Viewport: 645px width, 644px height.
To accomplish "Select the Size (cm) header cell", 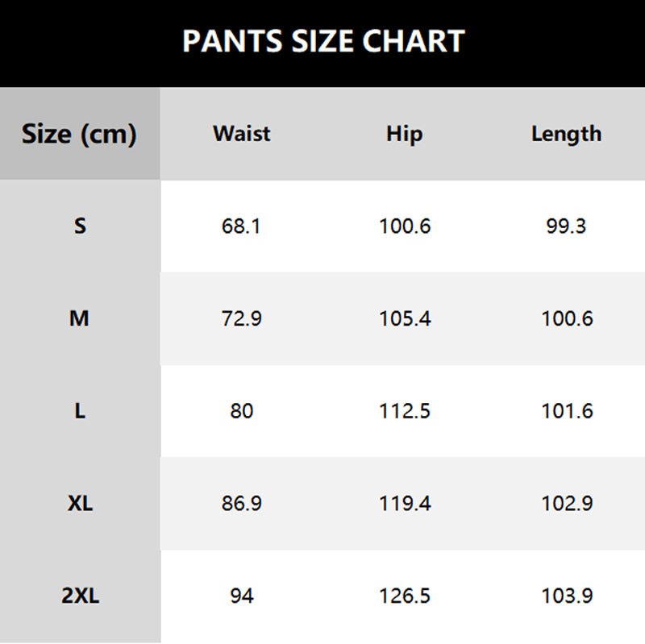I will click(79, 134).
